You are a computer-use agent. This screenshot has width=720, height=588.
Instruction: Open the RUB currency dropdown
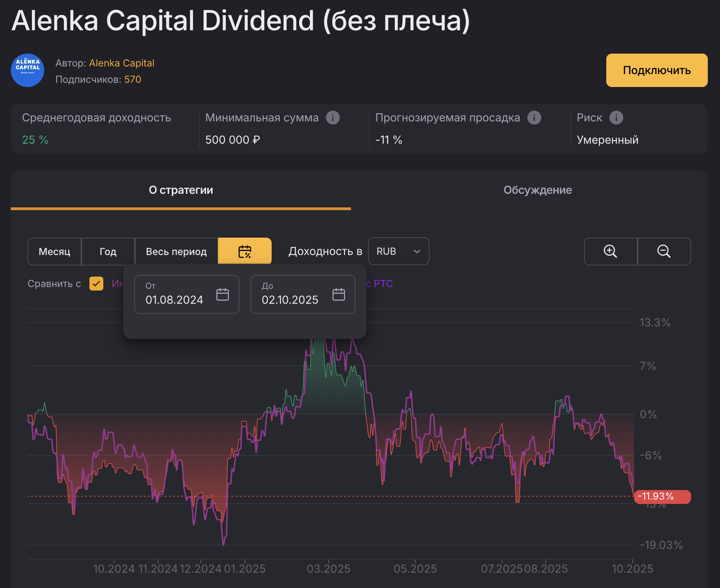398,251
